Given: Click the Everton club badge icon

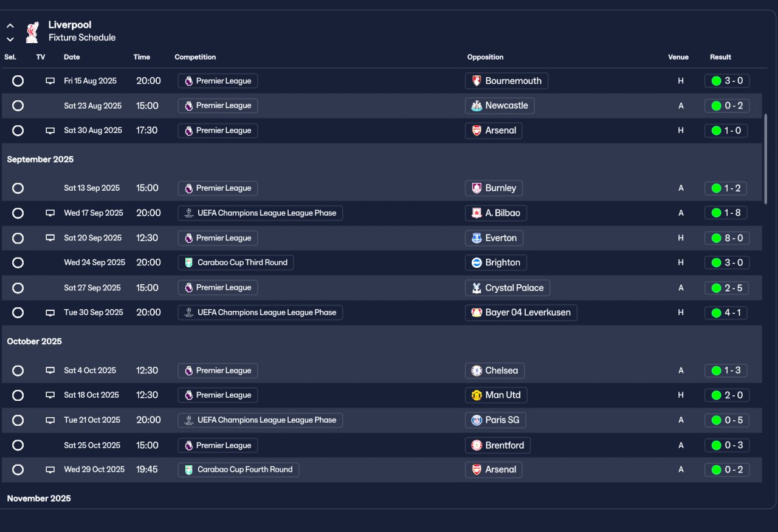Looking at the screenshot, I should [477, 238].
